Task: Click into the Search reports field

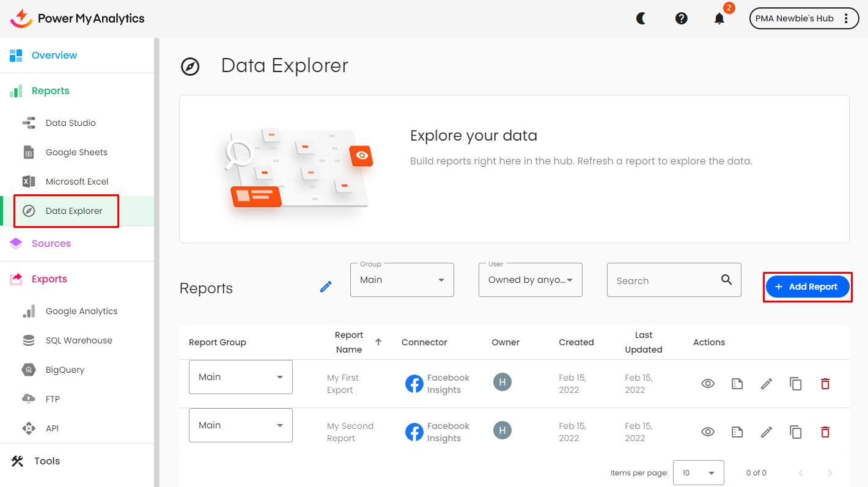Action: (x=663, y=280)
